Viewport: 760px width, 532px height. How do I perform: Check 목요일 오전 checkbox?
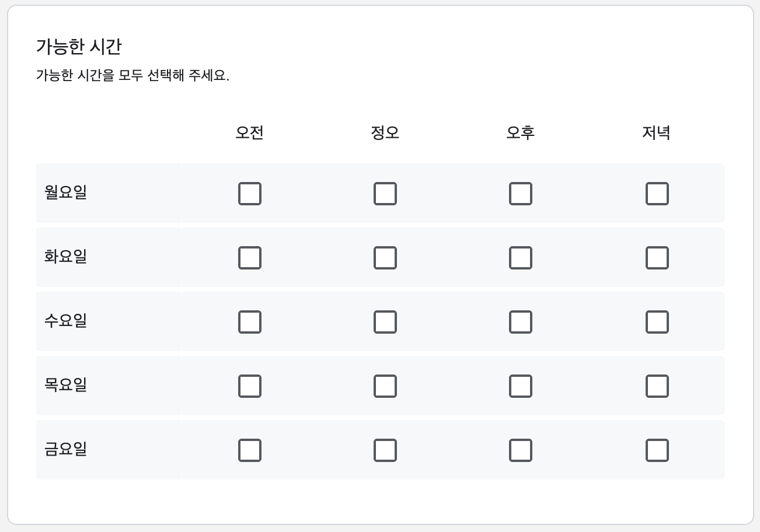(250, 386)
